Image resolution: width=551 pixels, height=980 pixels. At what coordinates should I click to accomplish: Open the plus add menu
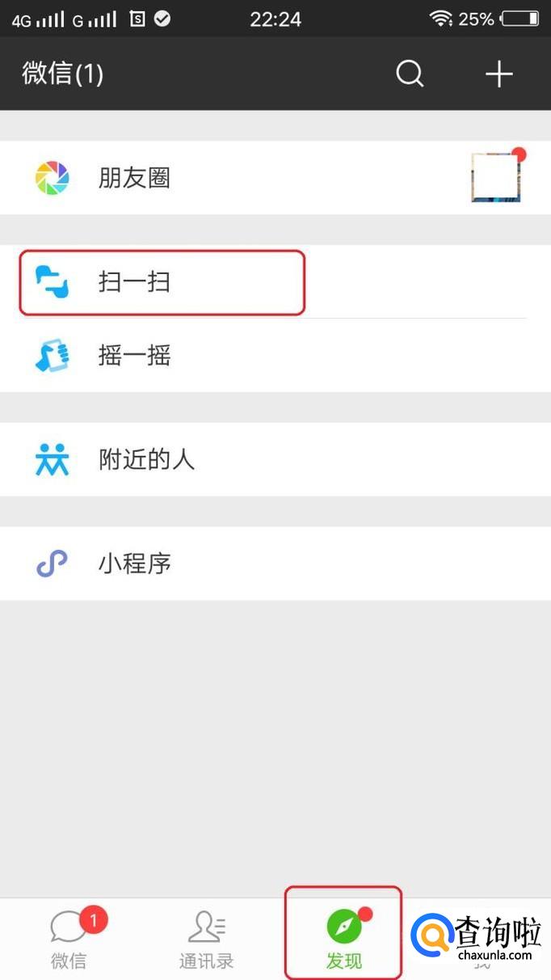coord(498,74)
